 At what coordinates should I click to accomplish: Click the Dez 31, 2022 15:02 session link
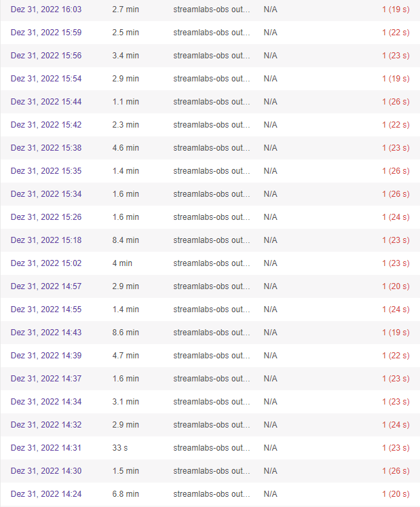(x=46, y=263)
